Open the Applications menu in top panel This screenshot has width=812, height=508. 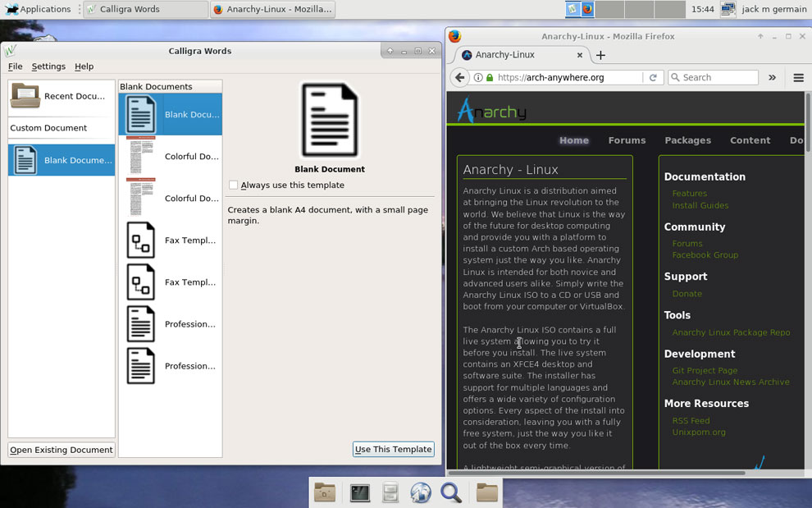37,9
